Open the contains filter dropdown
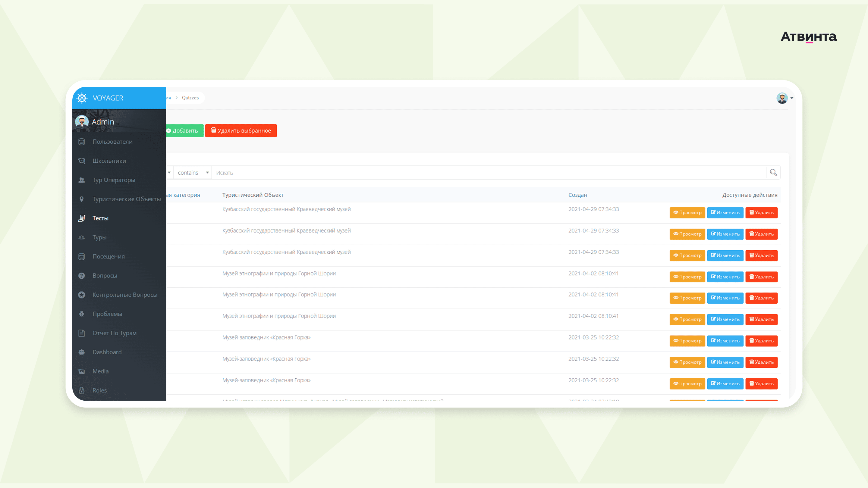This screenshot has width=868, height=488. [x=193, y=172]
